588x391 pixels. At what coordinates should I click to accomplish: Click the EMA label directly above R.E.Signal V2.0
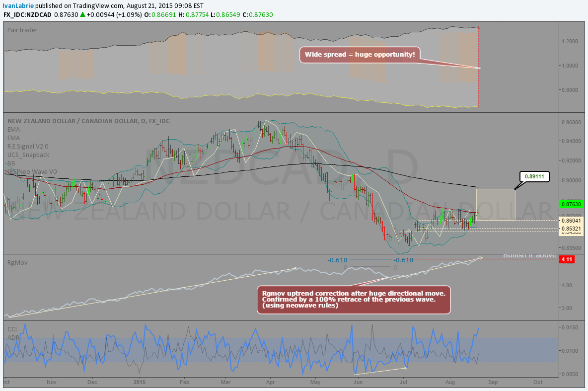13,138
